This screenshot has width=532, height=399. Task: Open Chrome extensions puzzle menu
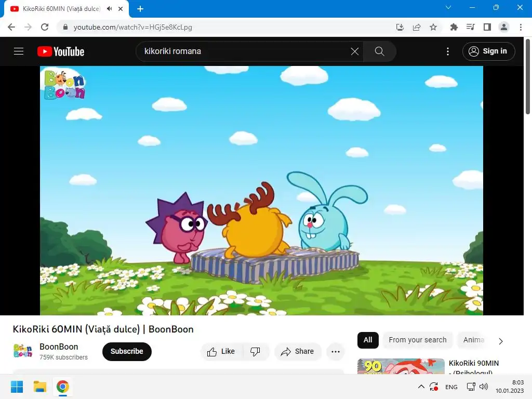click(x=454, y=27)
